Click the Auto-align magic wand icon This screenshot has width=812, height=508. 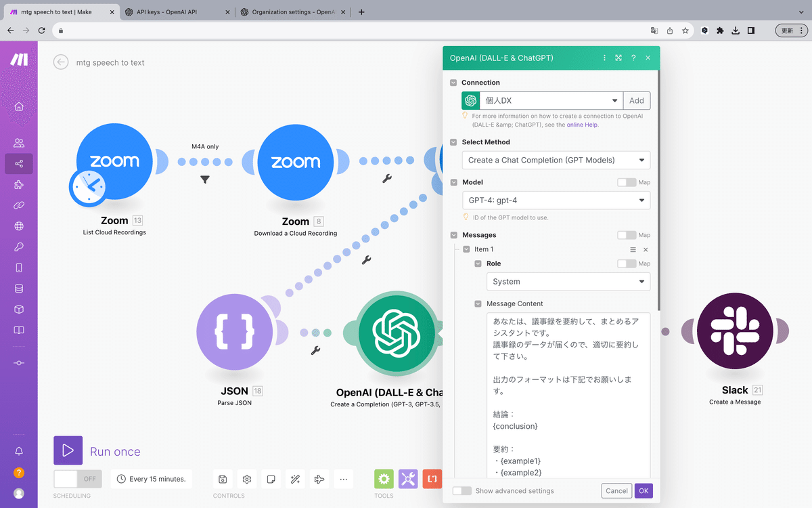click(295, 480)
